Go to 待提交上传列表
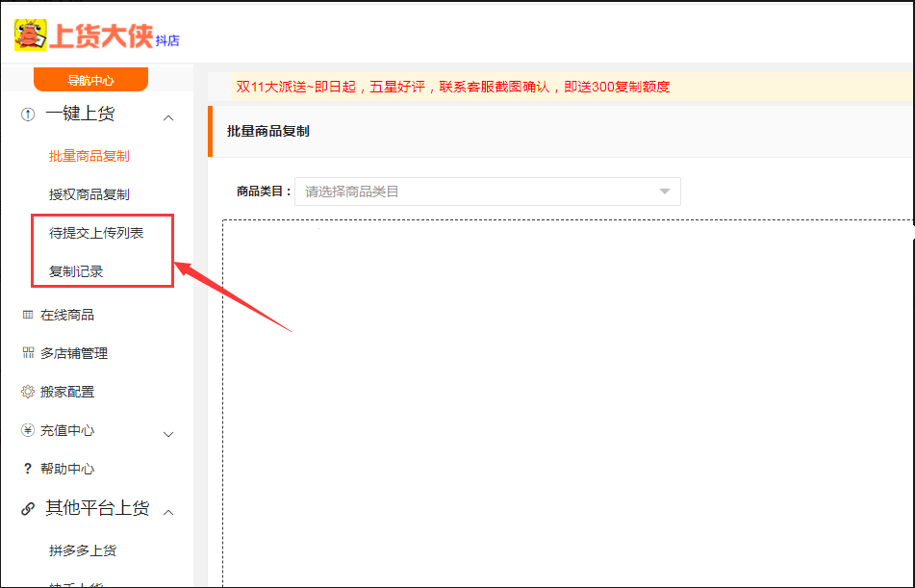915x588 pixels. coord(96,233)
